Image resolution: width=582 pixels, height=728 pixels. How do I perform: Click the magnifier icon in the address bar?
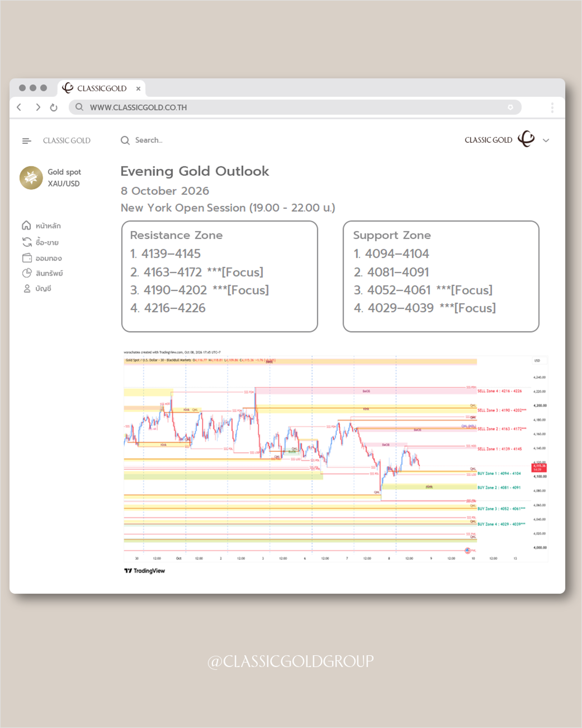(x=79, y=107)
